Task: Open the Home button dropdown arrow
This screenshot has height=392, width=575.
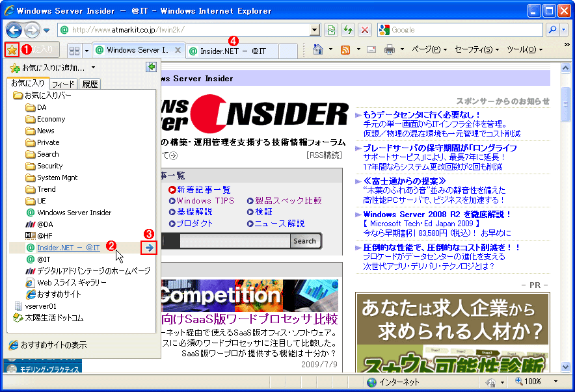Action: coord(330,49)
